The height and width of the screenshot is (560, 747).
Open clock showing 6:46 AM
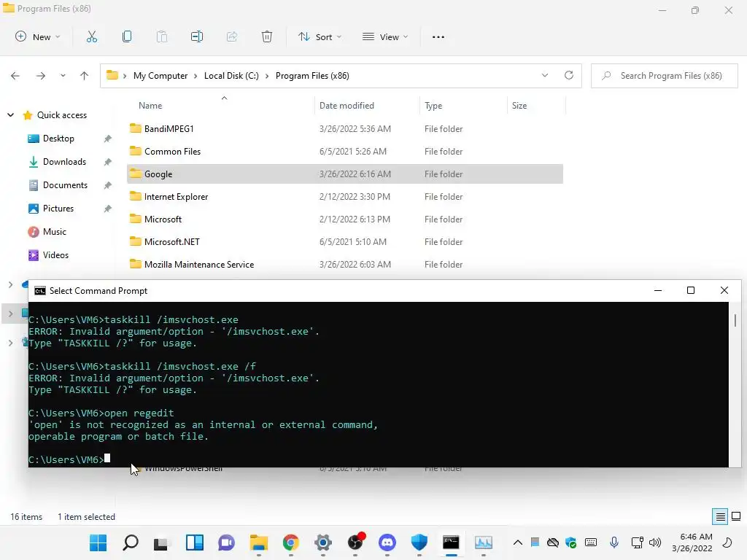click(692, 542)
